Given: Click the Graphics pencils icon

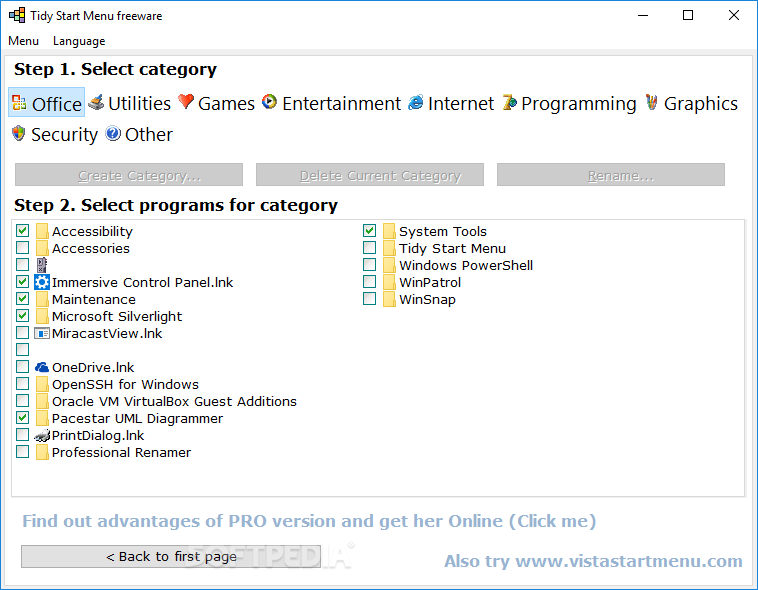Looking at the screenshot, I should tap(652, 102).
